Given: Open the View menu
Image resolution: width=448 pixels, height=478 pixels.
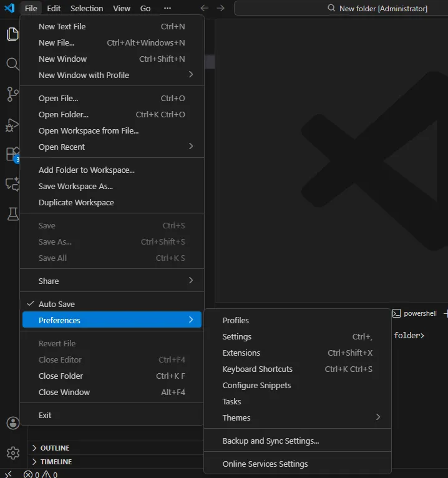Looking at the screenshot, I should pos(122,8).
